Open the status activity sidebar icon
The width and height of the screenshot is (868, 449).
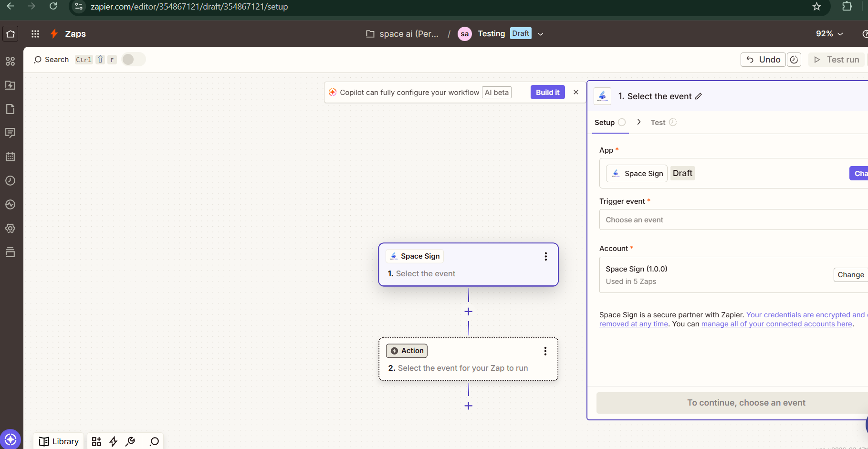pos(10,204)
